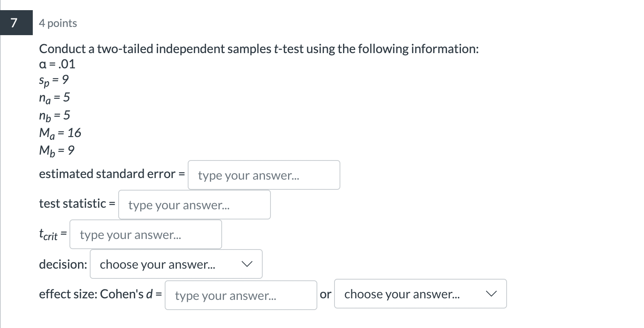Click the test statistic label
644x328 pixels.
coord(76,203)
